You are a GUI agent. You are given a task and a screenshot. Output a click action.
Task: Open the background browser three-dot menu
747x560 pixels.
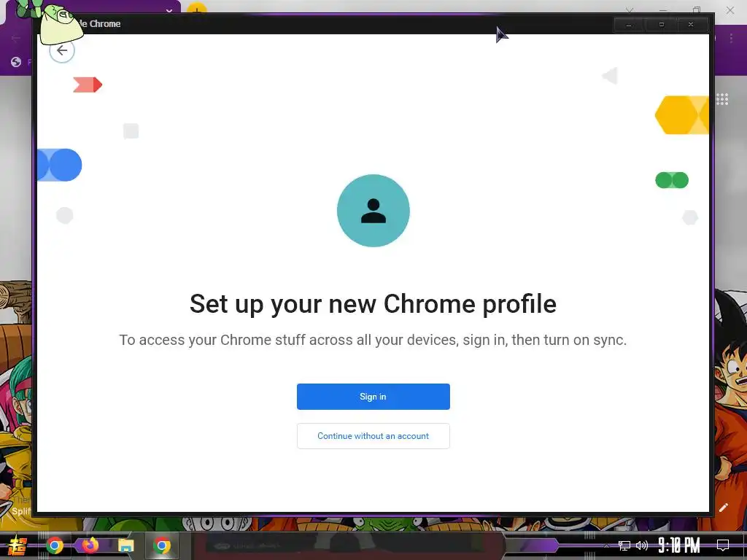click(x=731, y=39)
